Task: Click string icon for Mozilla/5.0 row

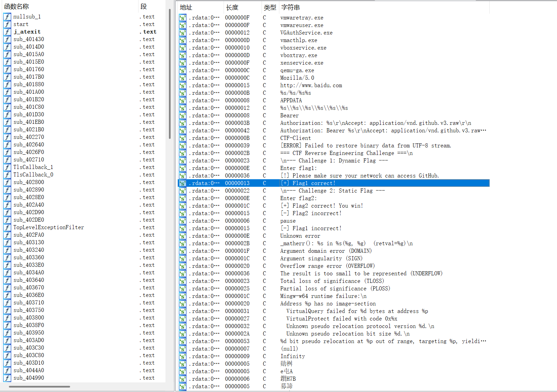Action: click(183, 78)
